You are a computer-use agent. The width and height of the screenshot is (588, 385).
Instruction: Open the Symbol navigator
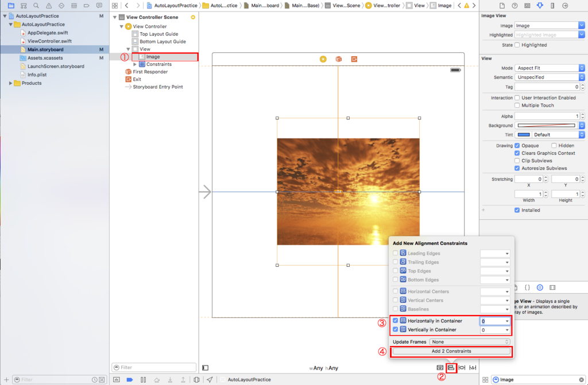24,6
